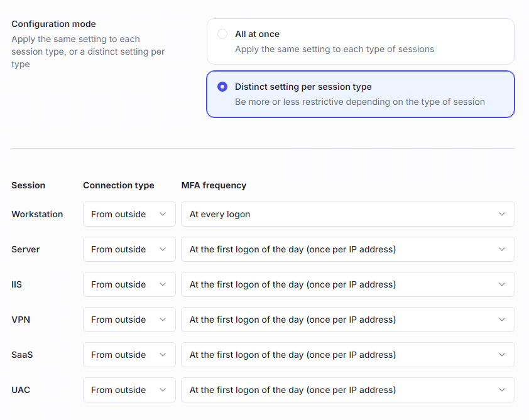Open UAC connection type dropdown
529x420 pixels.
pos(129,390)
